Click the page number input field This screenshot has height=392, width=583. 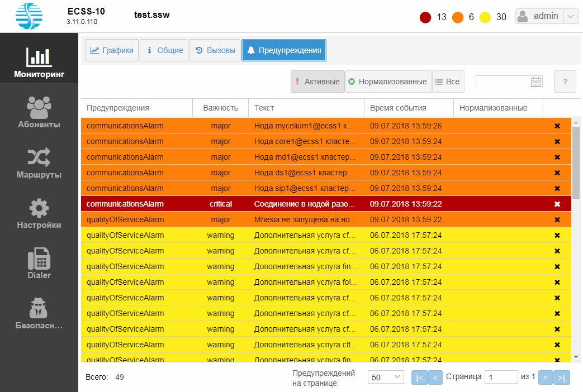coord(501,377)
